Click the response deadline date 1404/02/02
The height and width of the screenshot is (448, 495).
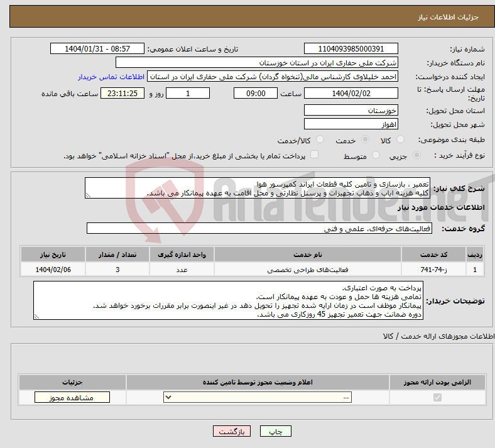click(x=351, y=93)
